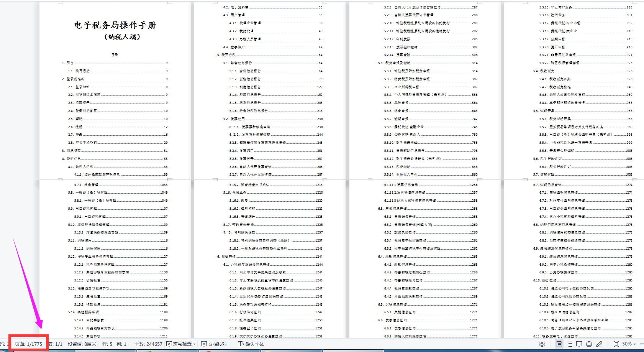
Task: Click the 列: 1 column indicator
Action: [121, 344]
